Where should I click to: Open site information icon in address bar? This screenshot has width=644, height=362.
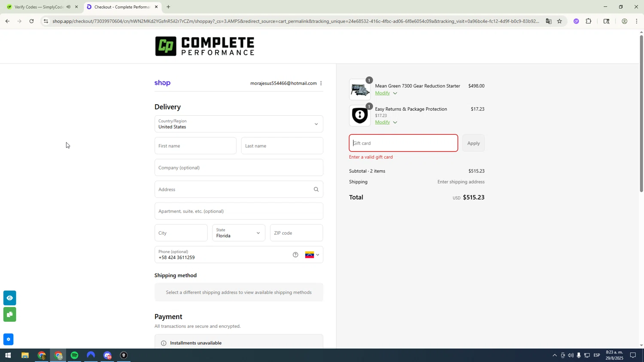point(46,21)
